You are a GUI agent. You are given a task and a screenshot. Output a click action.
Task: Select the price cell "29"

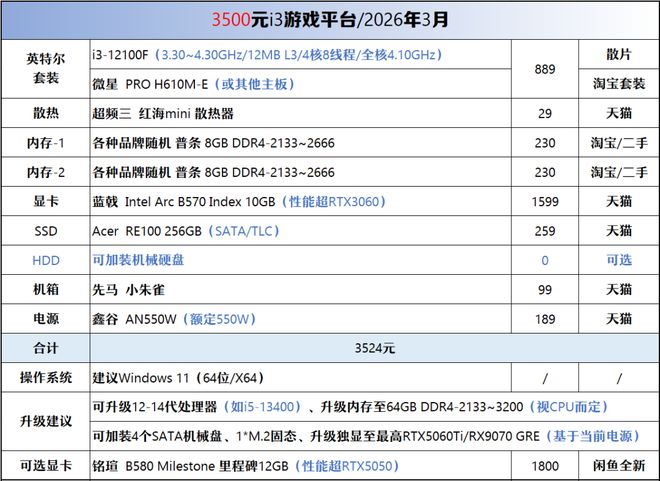(545, 113)
